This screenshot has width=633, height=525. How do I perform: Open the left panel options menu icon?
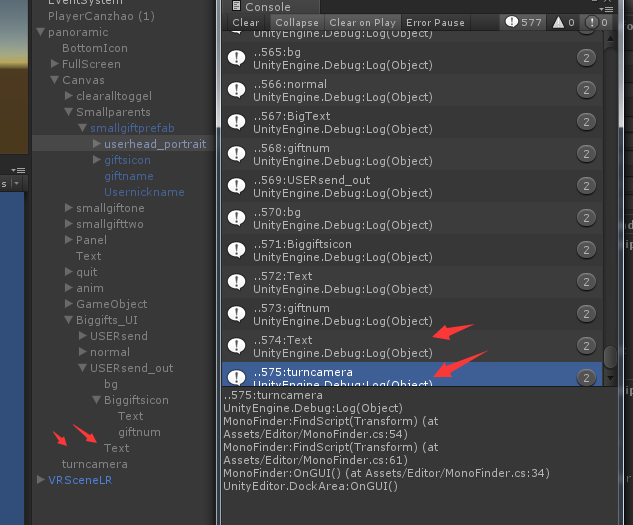tap(19, 170)
